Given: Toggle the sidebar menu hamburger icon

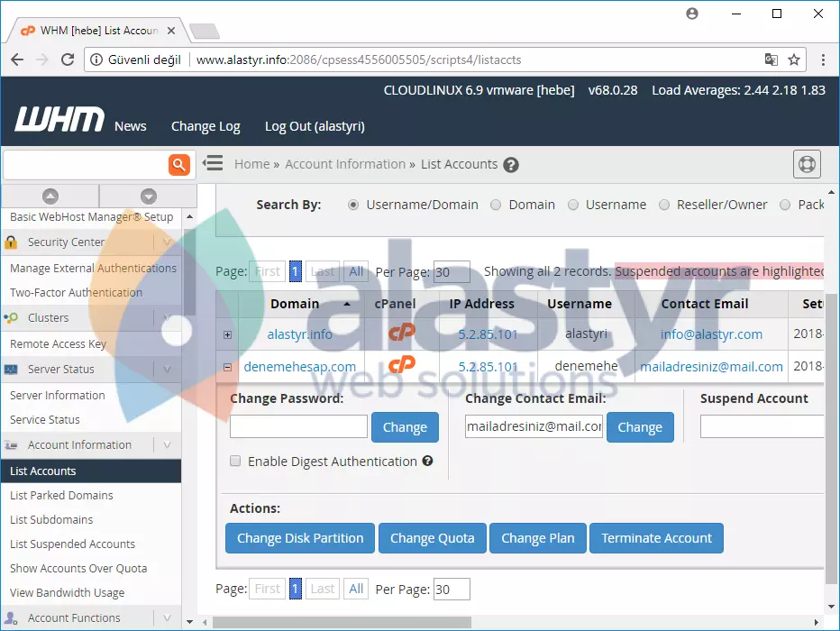Looking at the screenshot, I should coord(213,163).
